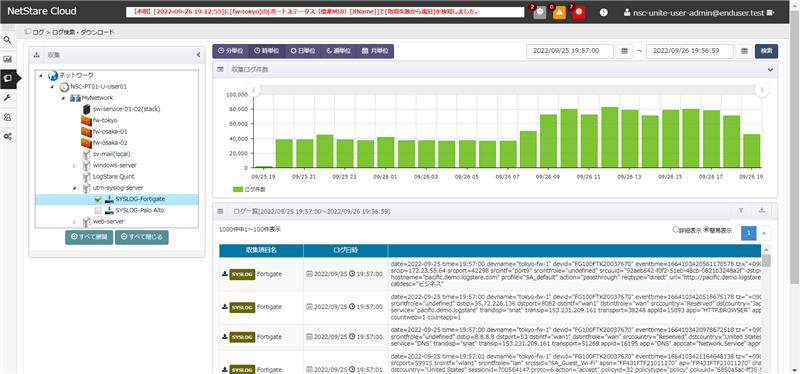Click the 09/26 11 chart bar

(589, 141)
